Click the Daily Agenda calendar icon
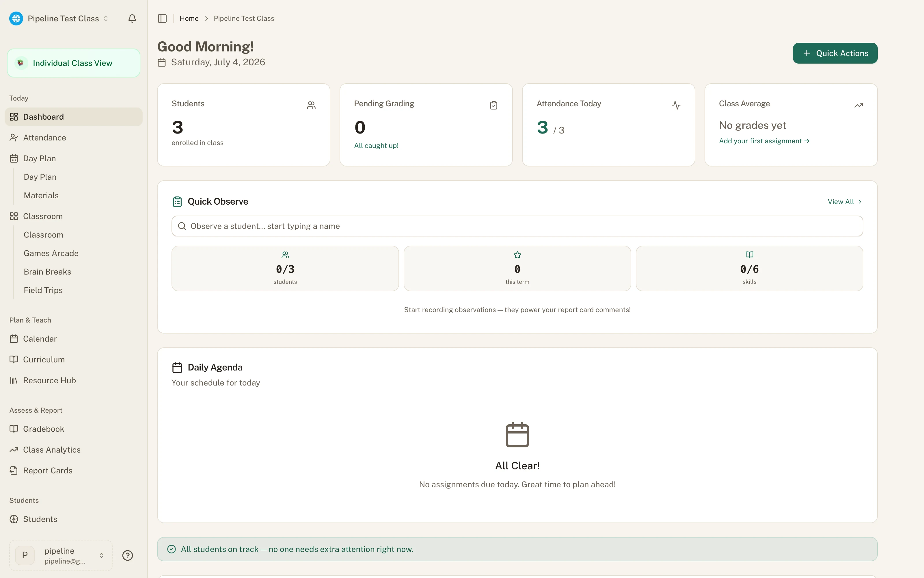 pyautogui.click(x=177, y=367)
